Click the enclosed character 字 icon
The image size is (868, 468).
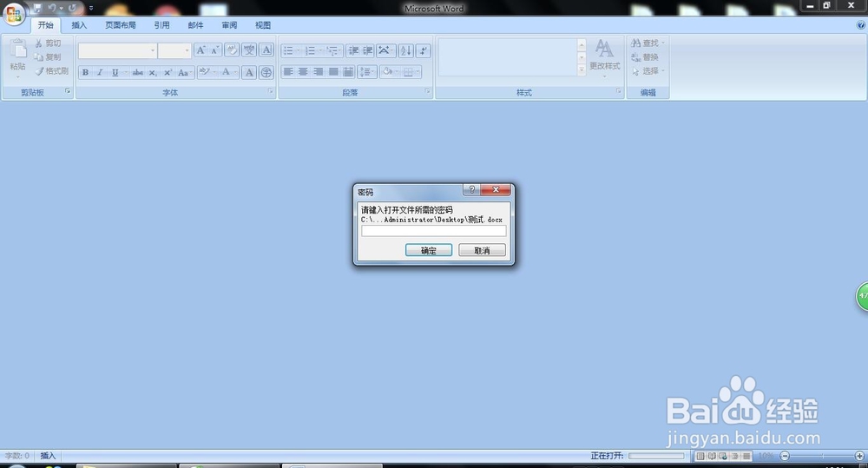(x=266, y=73)
